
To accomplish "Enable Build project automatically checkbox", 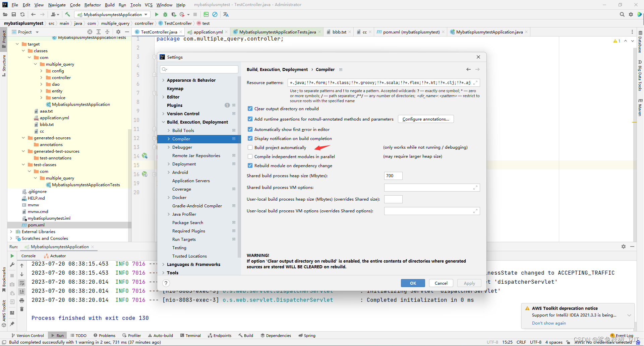I will pyautogui.click(x=250, y=147).
